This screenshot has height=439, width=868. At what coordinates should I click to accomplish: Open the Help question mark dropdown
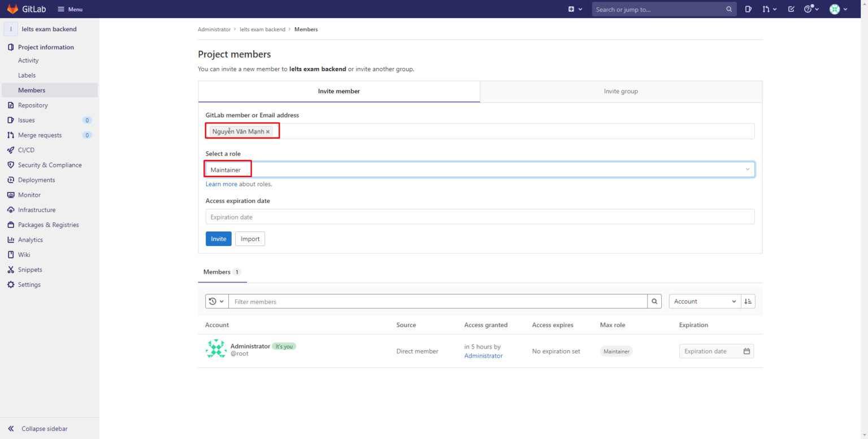coord(811,9)
